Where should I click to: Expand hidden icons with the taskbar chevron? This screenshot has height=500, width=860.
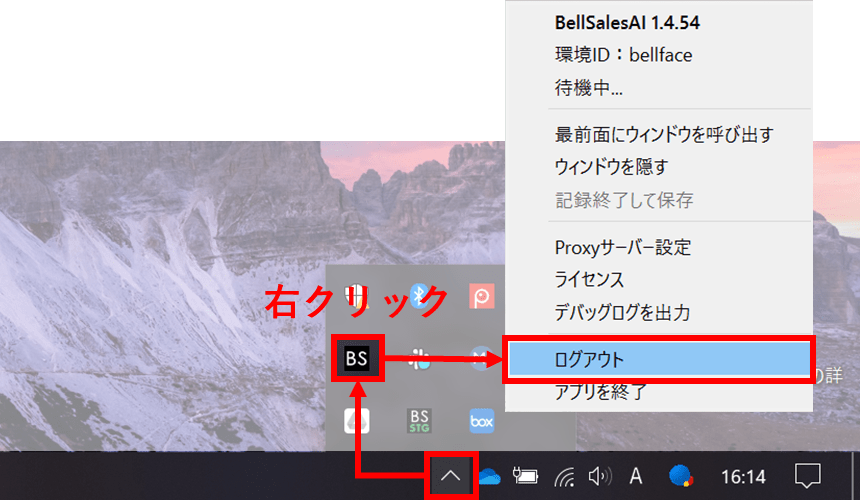click(450, 476)
